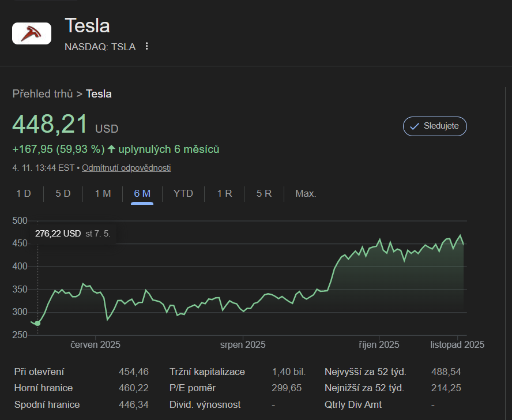512x420 pixels.
Task: Display the 1 R yearly range
Action: [224, 194]
